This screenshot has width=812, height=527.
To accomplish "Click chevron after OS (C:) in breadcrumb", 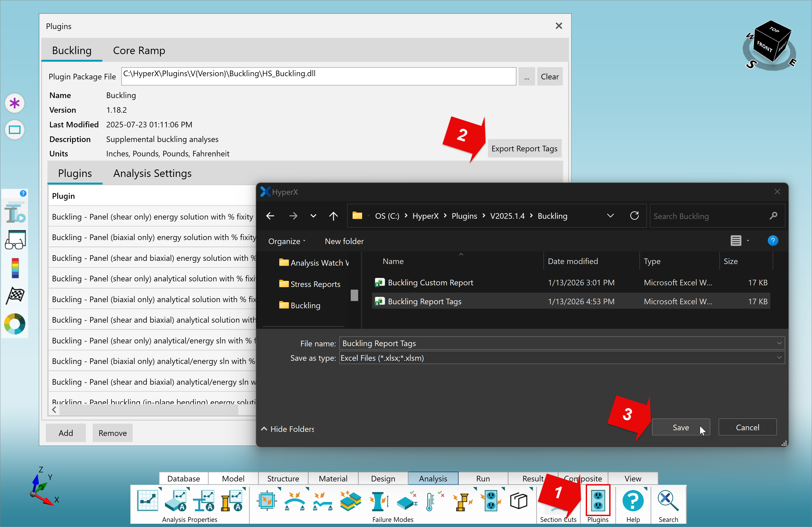I will [x=406, y=216].
